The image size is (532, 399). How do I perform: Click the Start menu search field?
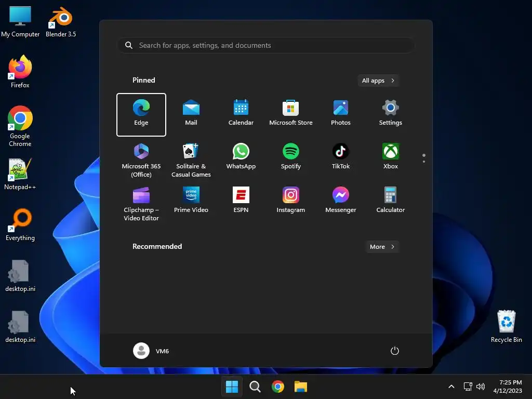coord(266,45)
